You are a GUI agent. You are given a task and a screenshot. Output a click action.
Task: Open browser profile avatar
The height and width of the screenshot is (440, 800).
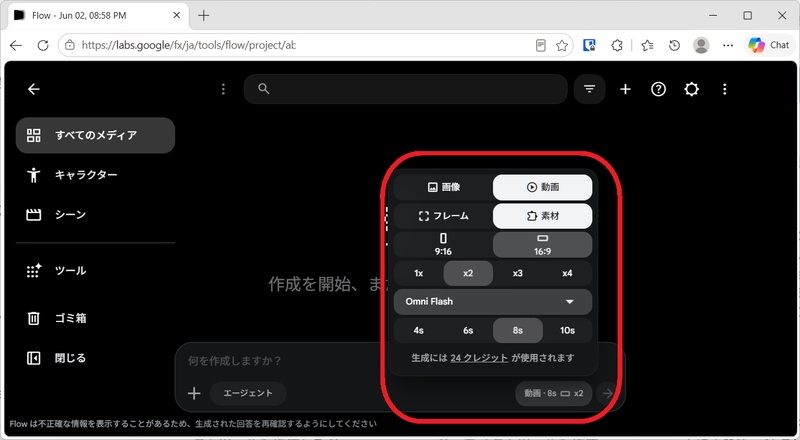point(702,45)
